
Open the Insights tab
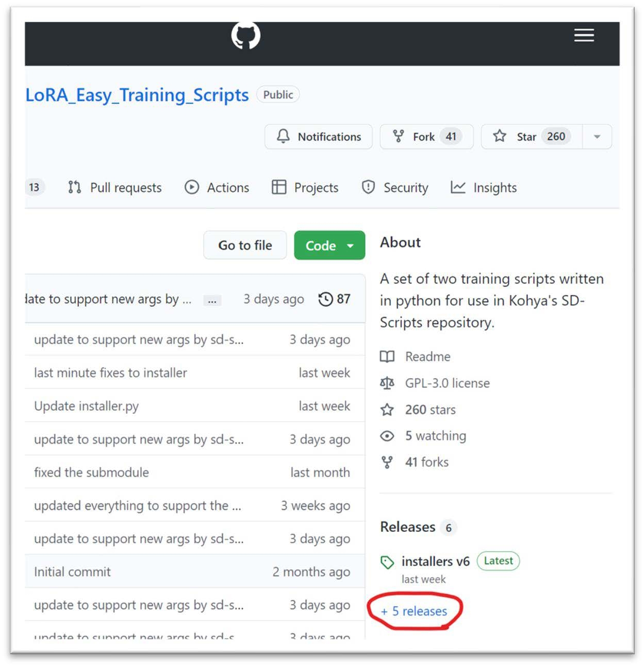[483, 188]
